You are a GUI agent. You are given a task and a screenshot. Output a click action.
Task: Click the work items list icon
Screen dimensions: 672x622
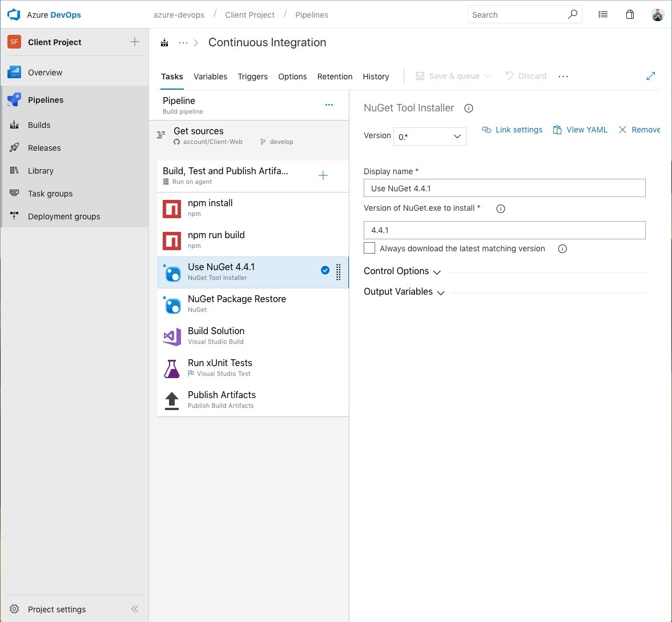click(x=603, y=15)
